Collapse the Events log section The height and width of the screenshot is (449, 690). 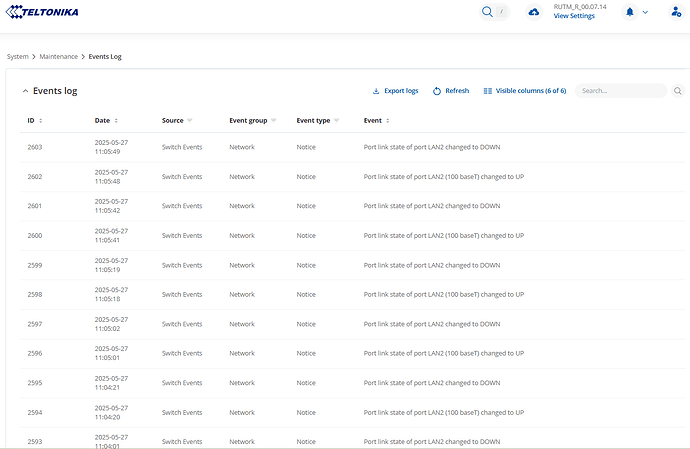(x=25, y=91)
